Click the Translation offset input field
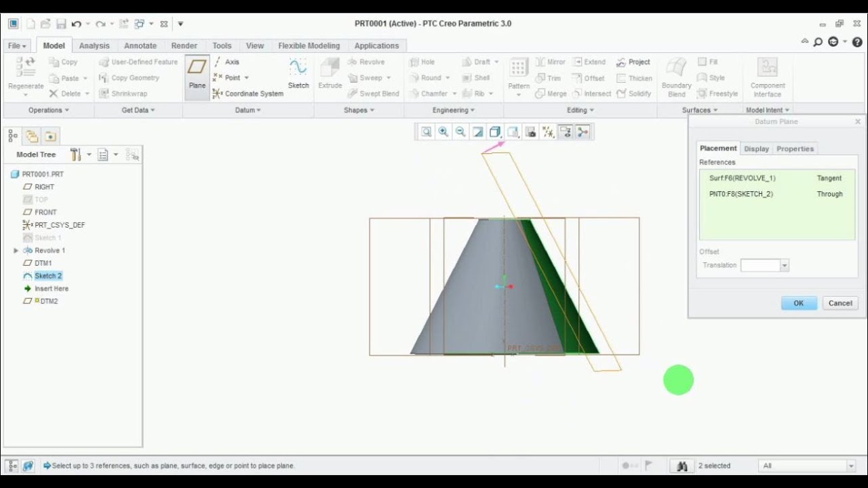Viewport: 868px width, 488px height. pos(761,266)
